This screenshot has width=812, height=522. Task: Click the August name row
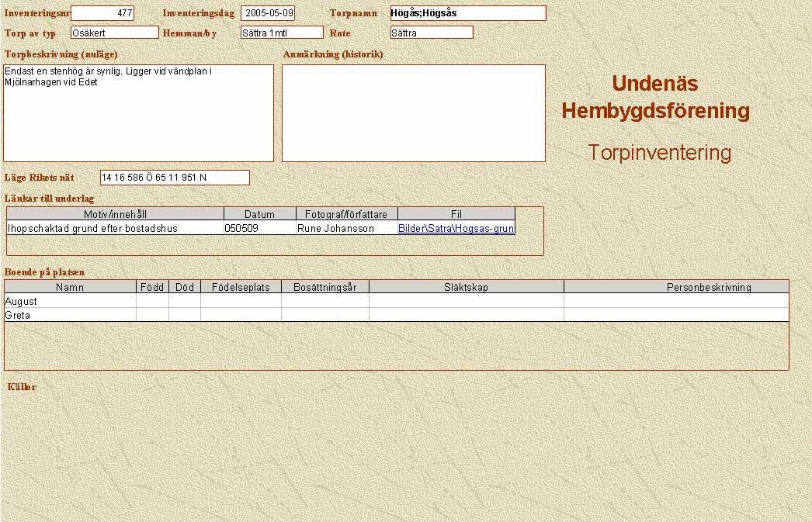[70, 301]
